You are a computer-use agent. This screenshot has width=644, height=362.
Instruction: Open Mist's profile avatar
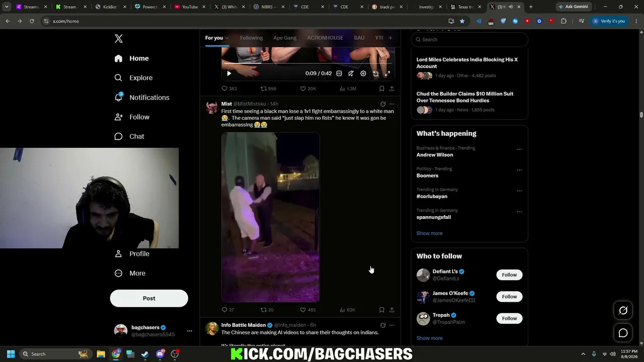212,107
